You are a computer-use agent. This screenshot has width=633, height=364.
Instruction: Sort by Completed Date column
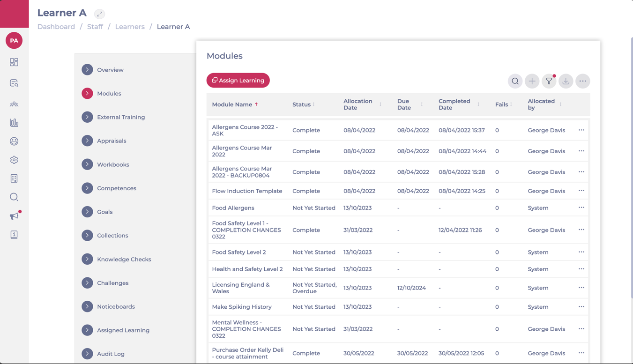pos(459,104)
